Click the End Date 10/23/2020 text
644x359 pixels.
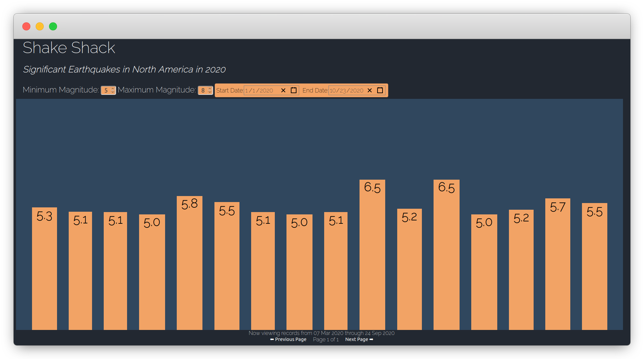click(x=347, y=91)
